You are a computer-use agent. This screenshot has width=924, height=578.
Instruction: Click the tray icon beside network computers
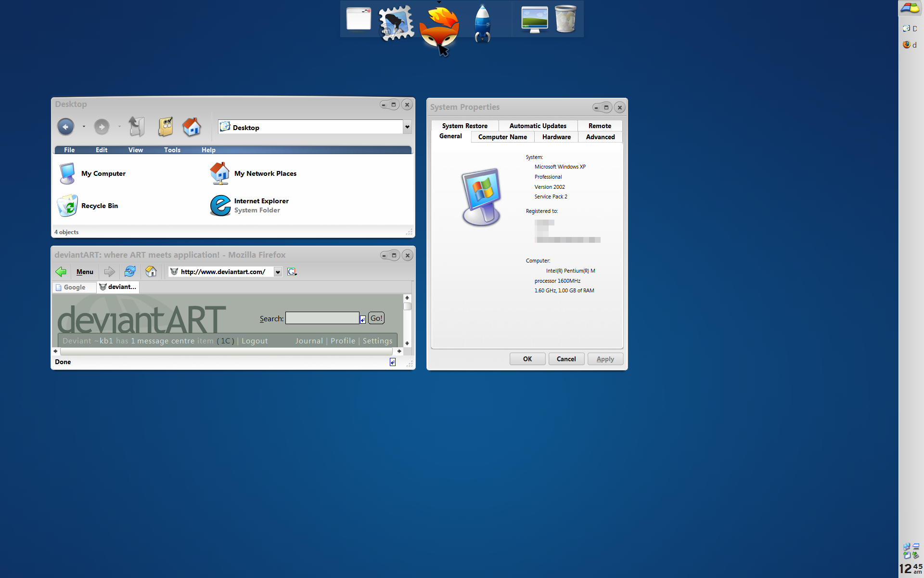[916, 547]
